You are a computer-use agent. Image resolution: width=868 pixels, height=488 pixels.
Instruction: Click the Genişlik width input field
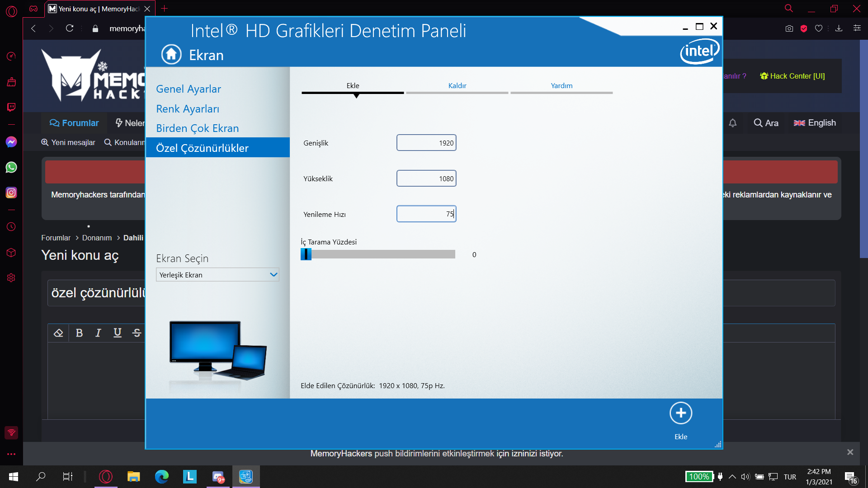click(x=426, y=143)
